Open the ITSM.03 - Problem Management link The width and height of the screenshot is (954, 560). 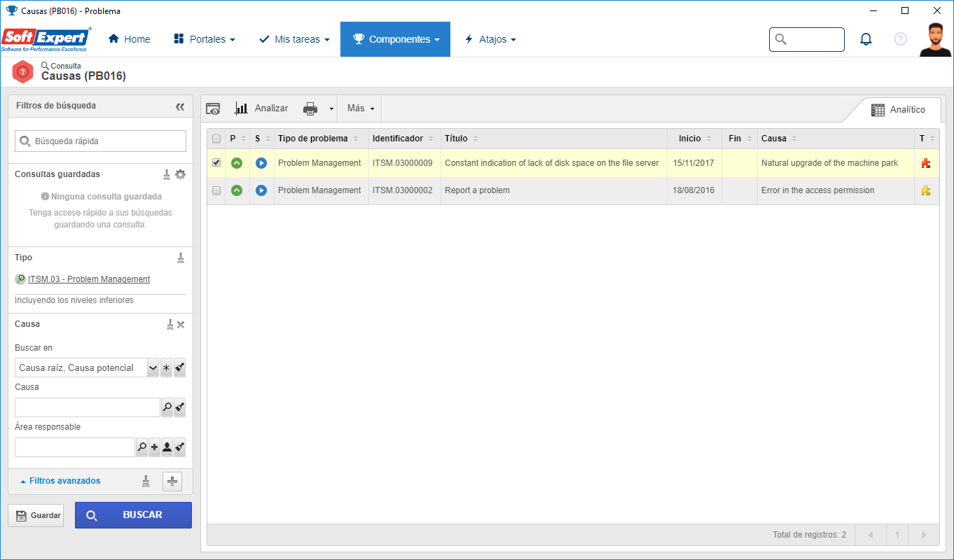tap(89, 279)
